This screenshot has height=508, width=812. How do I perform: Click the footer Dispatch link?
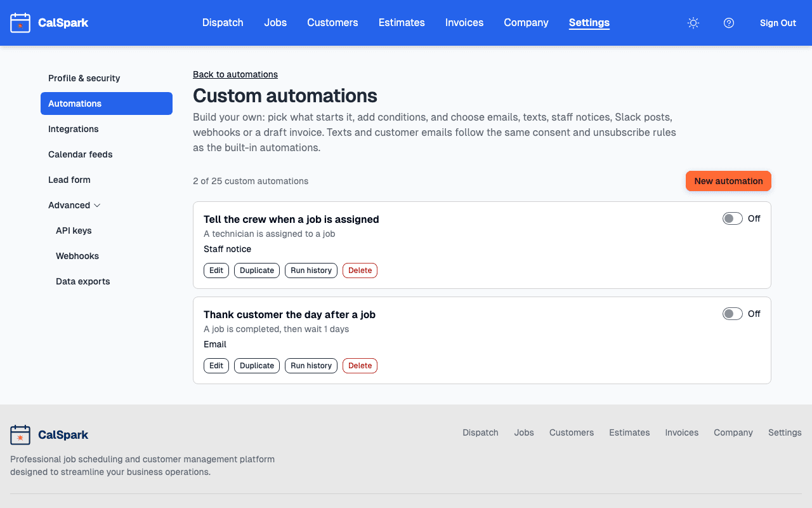coord(480,432)
